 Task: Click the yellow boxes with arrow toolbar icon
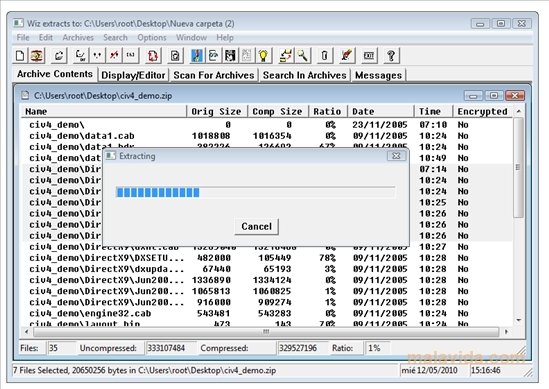tap(286, 56)
